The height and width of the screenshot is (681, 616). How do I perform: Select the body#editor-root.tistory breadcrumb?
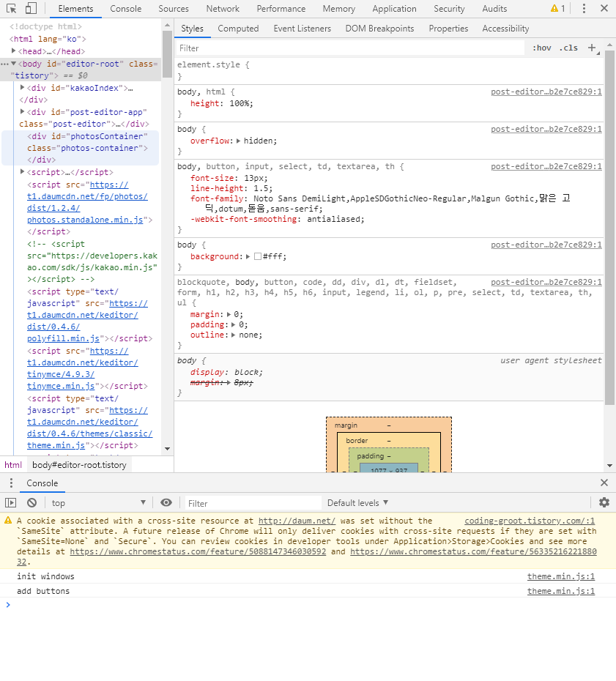coord(80,465)
